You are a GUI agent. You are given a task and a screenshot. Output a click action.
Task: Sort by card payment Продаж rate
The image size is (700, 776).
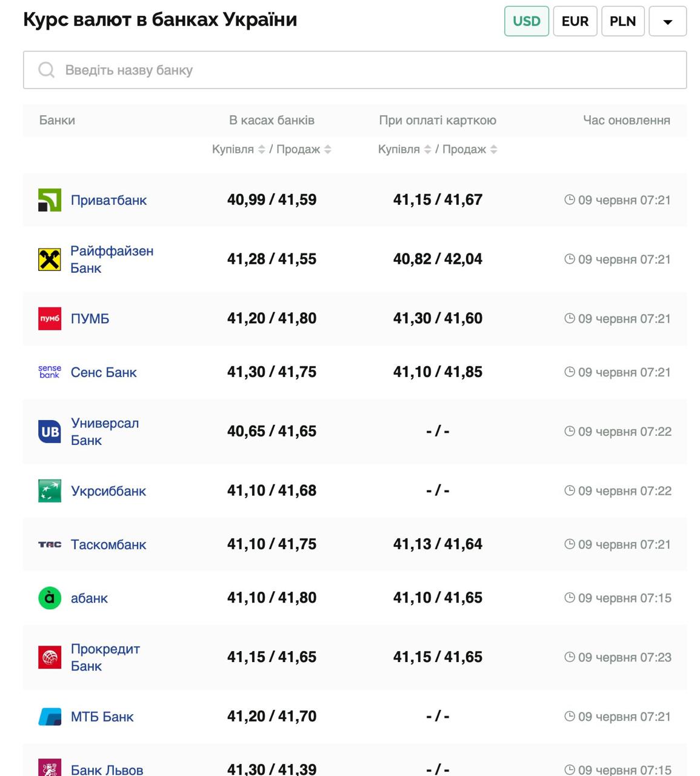(x=493, y=150)
